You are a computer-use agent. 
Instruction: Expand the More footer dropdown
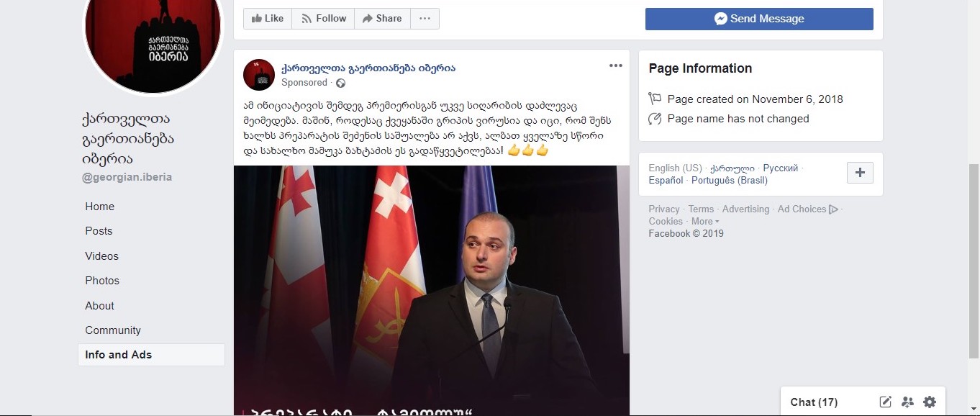[705, 222]
